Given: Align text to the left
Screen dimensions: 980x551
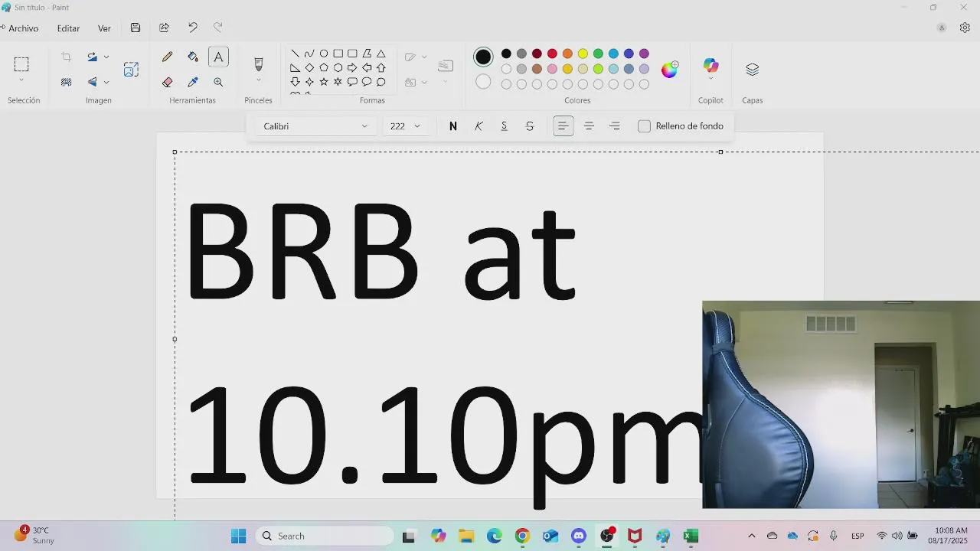Looking at the screenshot, I should (x=563, y=126).
